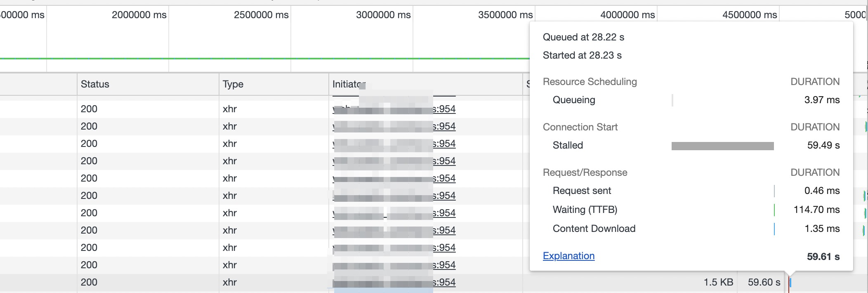
Task: Open the :954 initiator link in the highlighted last row
Action: coord(444,282)
